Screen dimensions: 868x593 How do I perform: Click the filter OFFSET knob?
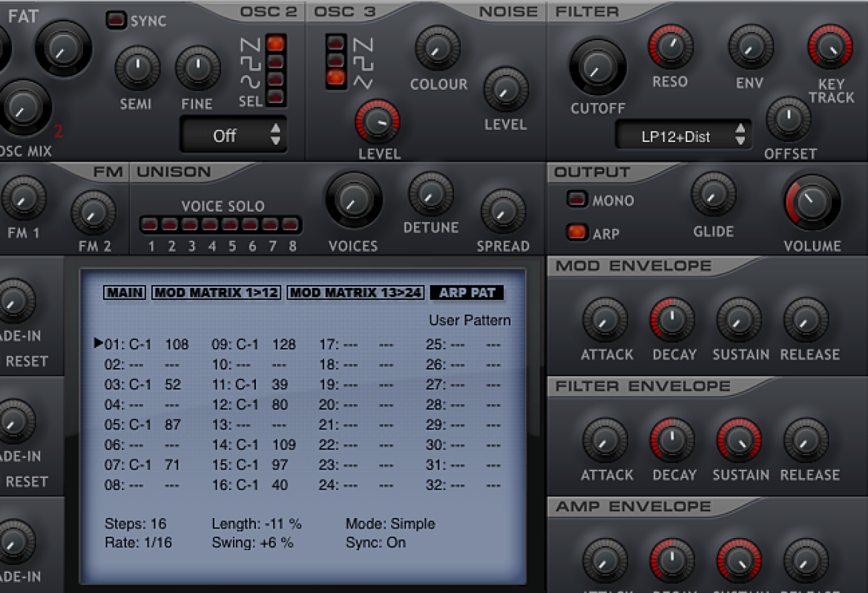[789, 119]
